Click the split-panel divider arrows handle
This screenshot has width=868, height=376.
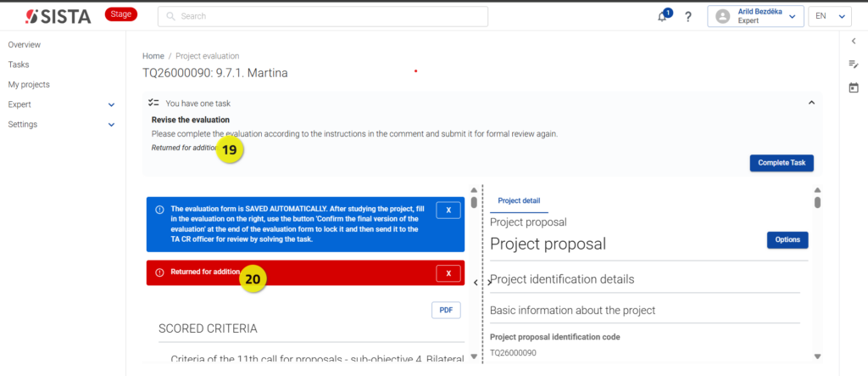(x=482, y=283)
